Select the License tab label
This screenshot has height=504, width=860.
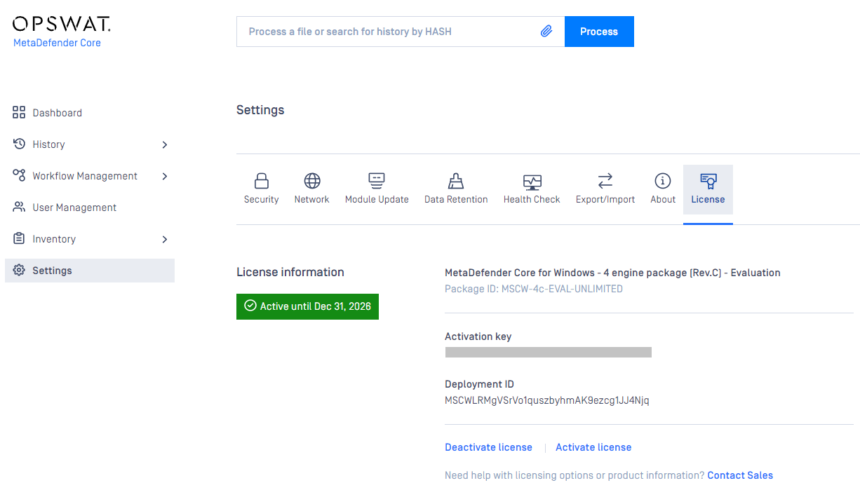point(708,200)
